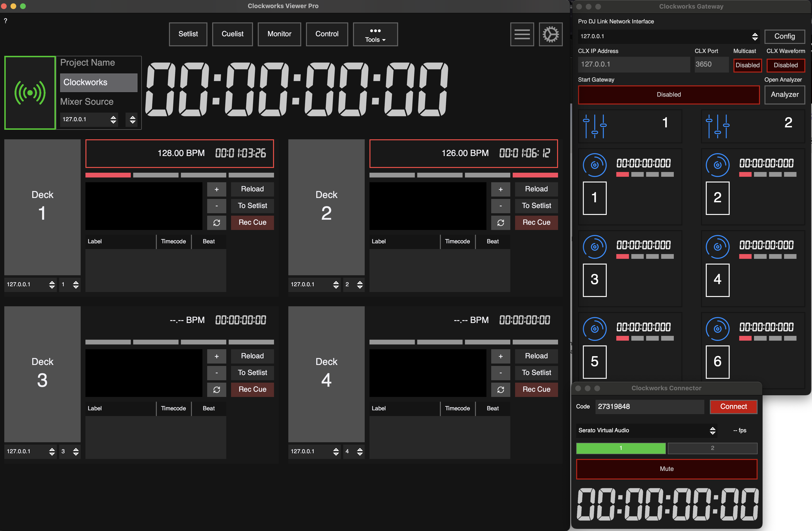Image resolution: width=812 pixels, height=531 pixels.
Task: Open the Tools dropdown menu
Action: pyautogui.click(x=375, y=34)
